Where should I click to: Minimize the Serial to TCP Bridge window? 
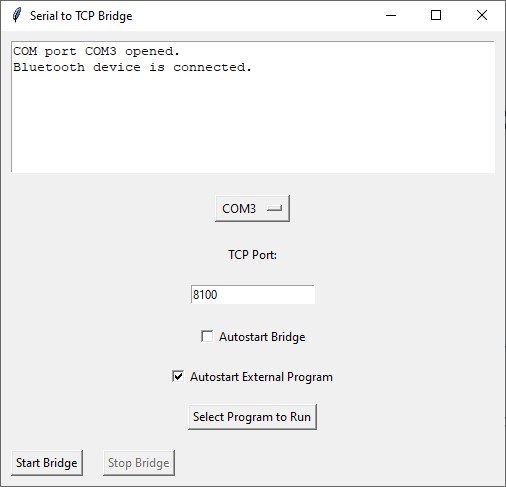click(x=391, y=15)
